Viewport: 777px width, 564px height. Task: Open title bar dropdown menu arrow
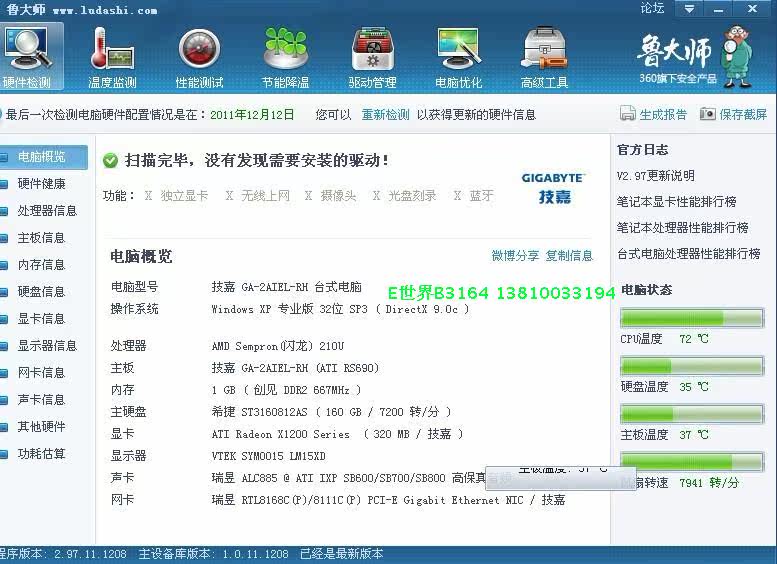[x=687, y=9]
